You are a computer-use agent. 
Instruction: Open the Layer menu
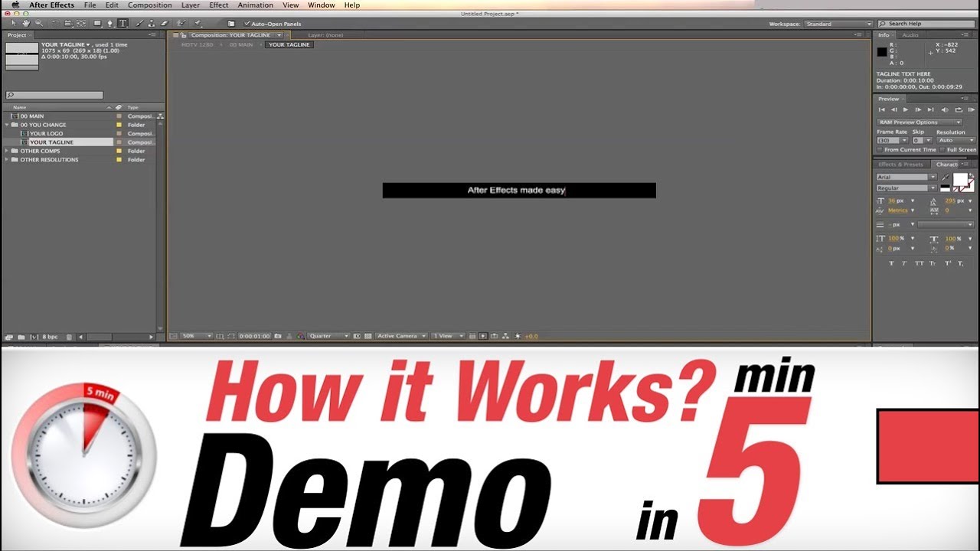click(191, 5)
